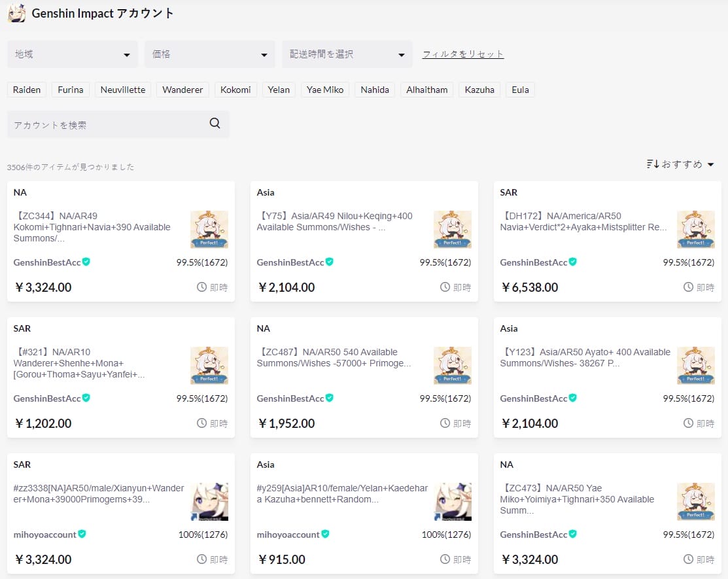Screen dimensions: 728x579
Task: Click the verified badge next to mihoyoaccount on the ￥915.00 listing
Action: (326, 534)
